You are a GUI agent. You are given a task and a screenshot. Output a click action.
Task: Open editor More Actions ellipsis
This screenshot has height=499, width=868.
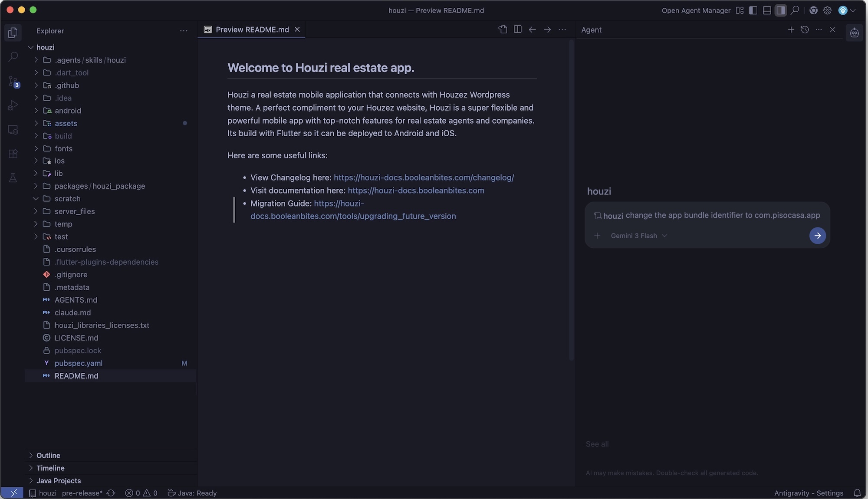[x=562, y=30]
